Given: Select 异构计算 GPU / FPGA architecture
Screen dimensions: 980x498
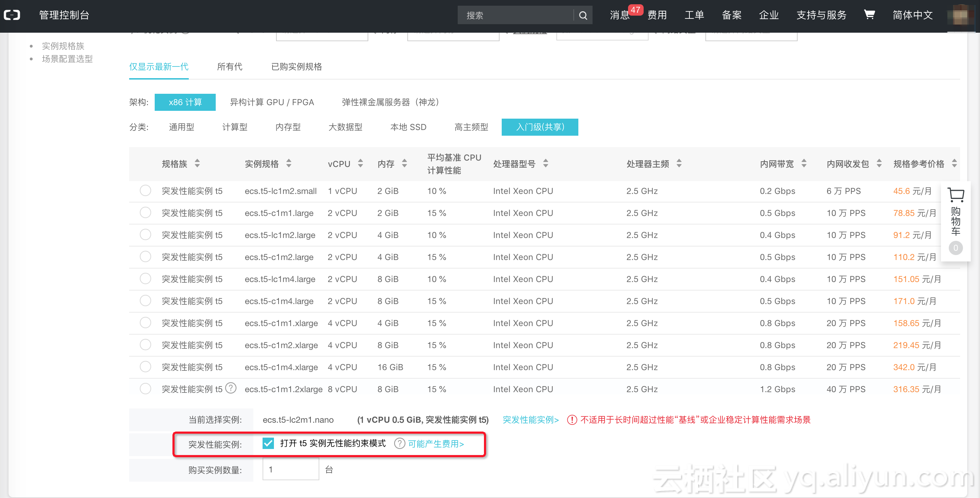Looking at the screenshot, I should pyautogui.click(x=272, y=102).
